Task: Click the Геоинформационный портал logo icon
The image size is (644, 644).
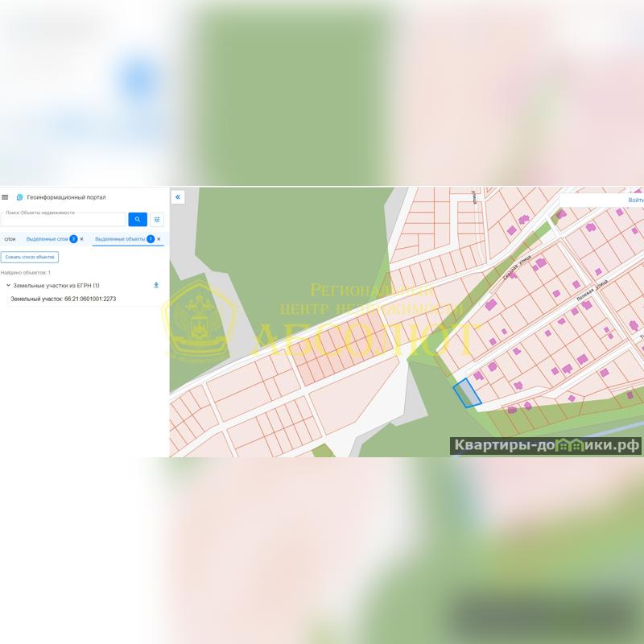Action: tap(20, 197)
